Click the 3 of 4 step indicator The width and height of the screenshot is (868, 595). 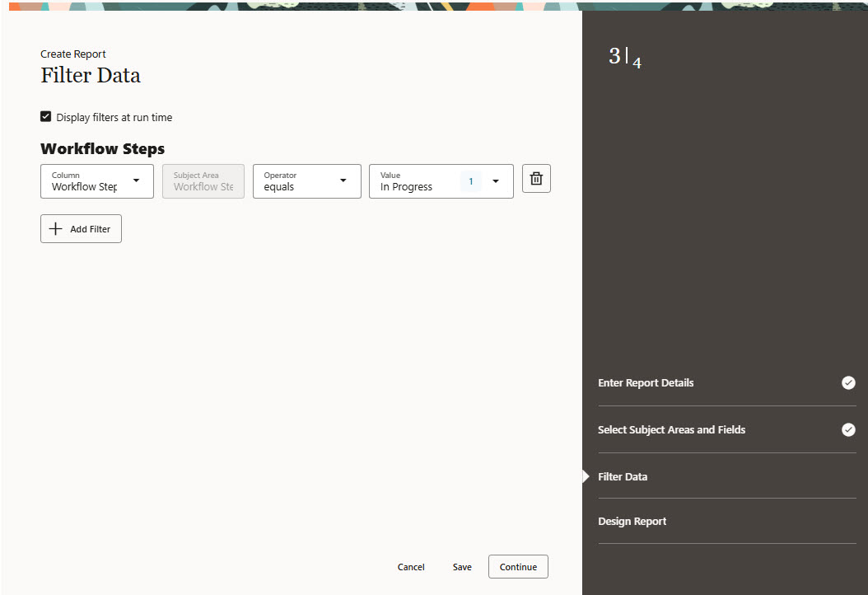point(625,58)
